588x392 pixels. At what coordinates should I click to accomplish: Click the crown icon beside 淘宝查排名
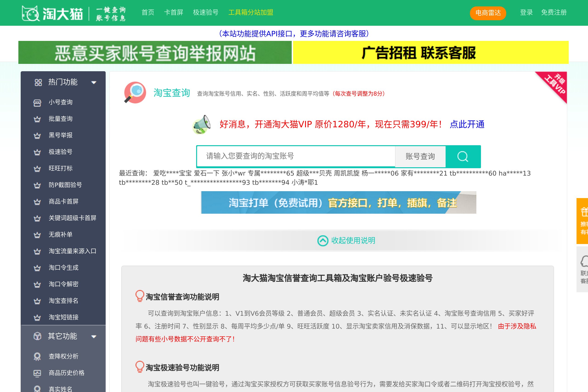37,301
